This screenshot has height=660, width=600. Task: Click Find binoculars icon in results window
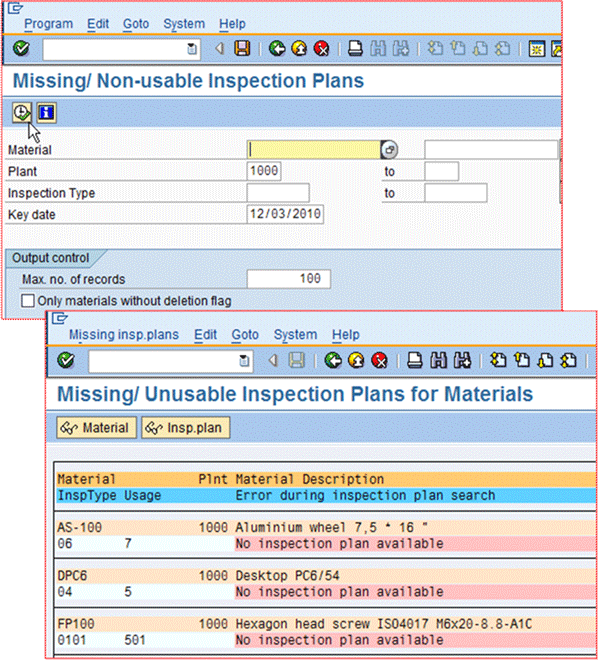pos(438,361)
